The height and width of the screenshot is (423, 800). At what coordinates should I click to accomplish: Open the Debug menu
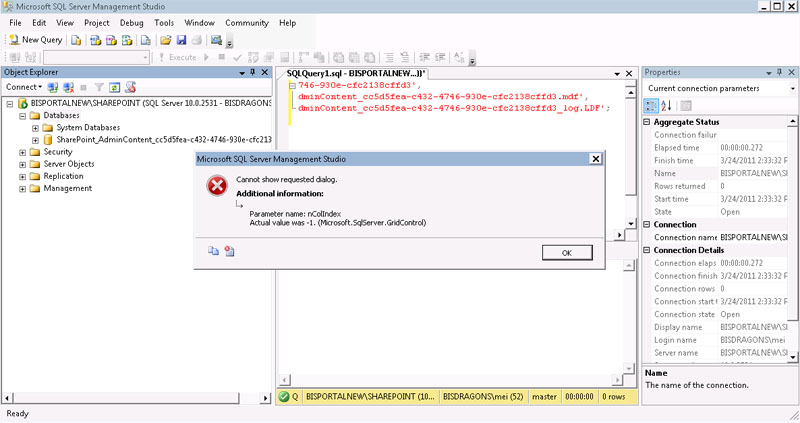tap(132, 23)
